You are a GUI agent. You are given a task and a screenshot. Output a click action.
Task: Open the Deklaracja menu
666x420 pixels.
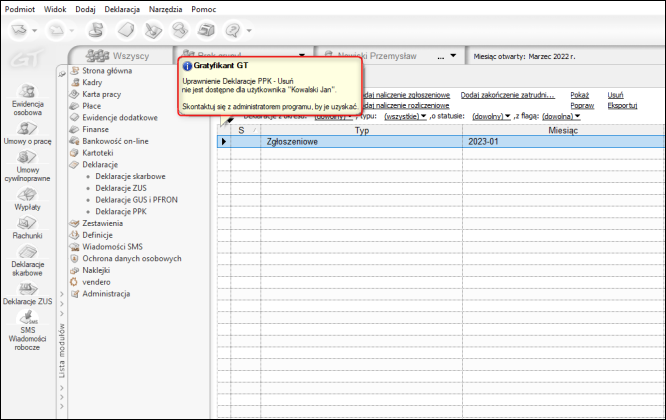[x=122, y=8]
